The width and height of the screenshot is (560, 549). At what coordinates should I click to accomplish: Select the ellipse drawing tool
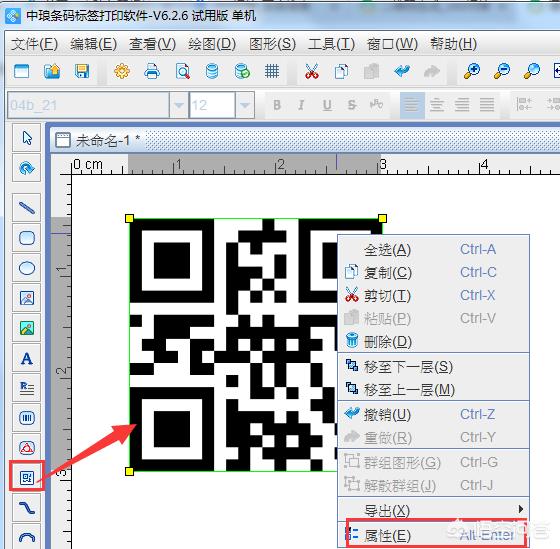27,268
